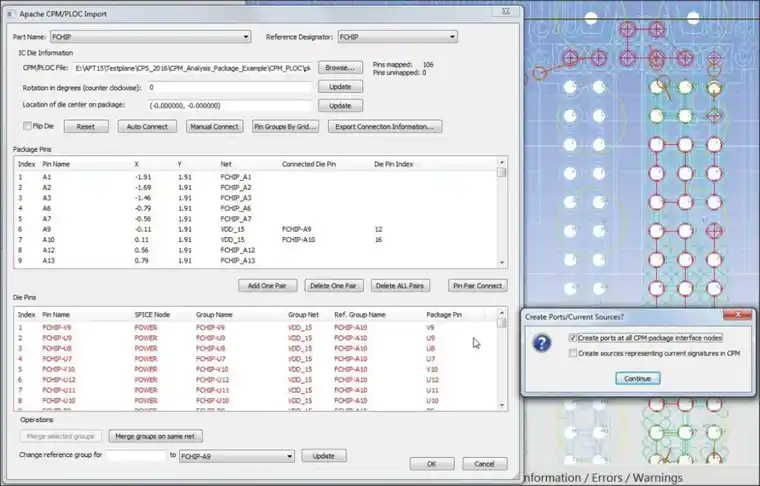Viewport: 760px width, 486px height.
Task: Click Update beside change reference group
Action: point(324,456)
